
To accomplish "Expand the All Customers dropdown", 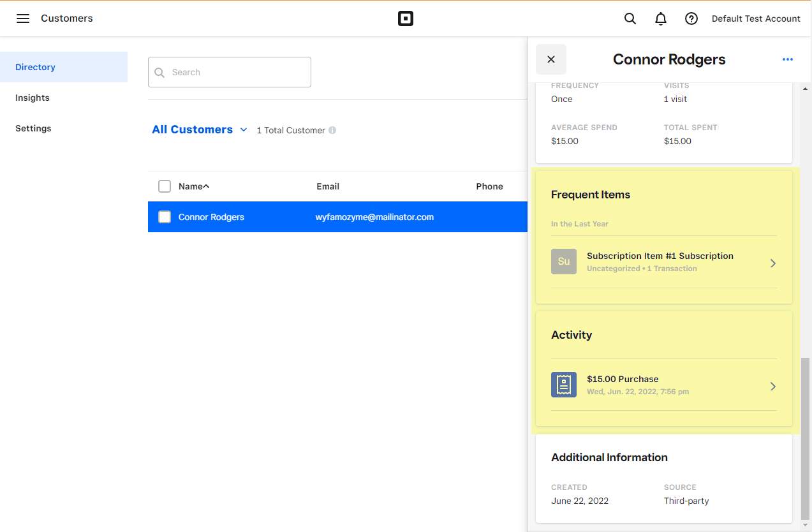I will click(x=200, y=129).
